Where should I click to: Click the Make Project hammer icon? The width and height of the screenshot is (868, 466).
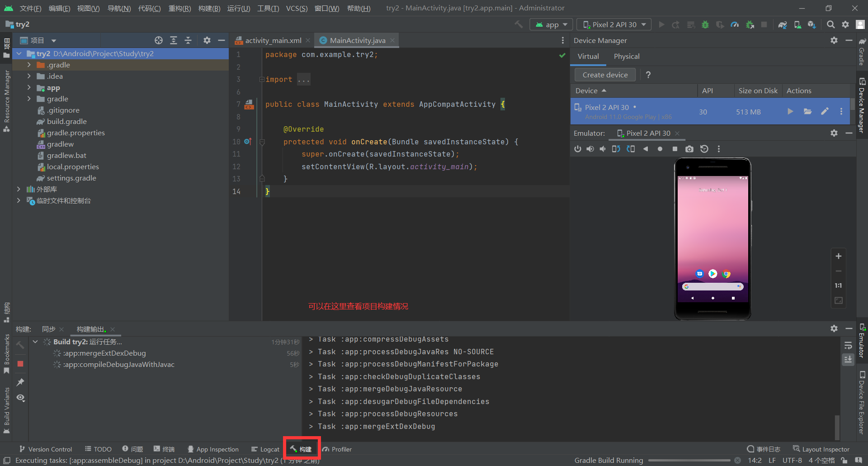point(519,24)
